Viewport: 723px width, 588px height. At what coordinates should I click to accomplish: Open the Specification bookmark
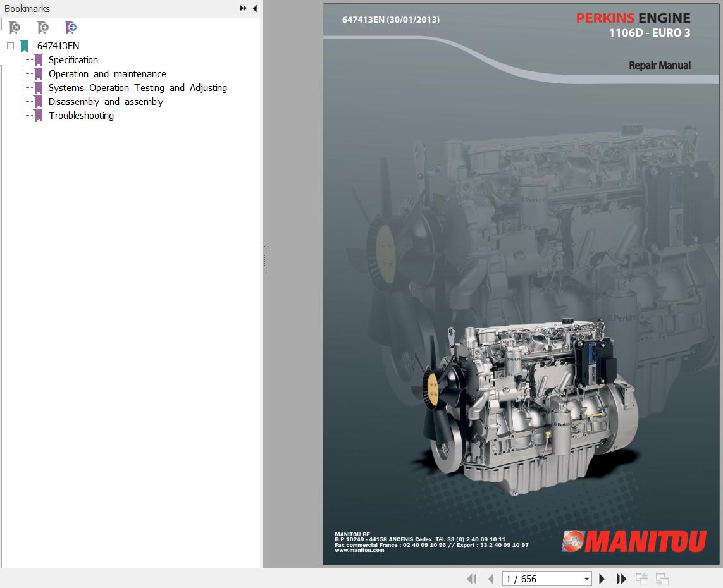tap(73, 60)
